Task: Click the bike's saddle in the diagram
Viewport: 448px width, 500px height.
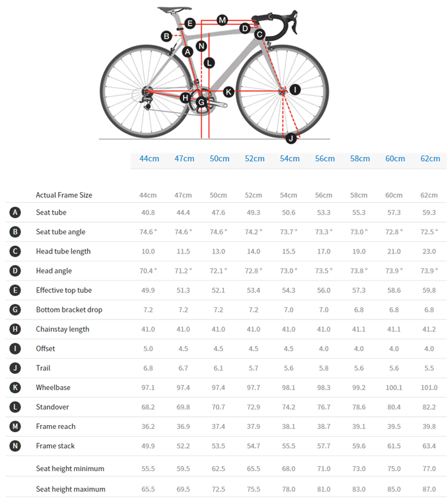Action: tap(173, 10)
